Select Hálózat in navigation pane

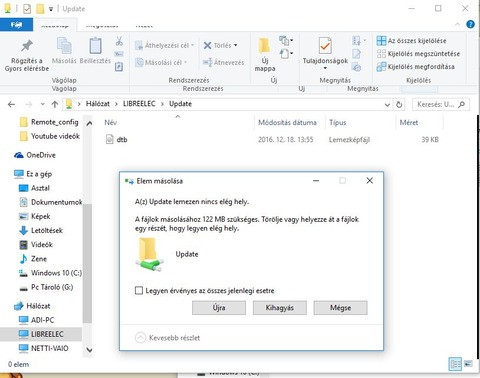32,306
